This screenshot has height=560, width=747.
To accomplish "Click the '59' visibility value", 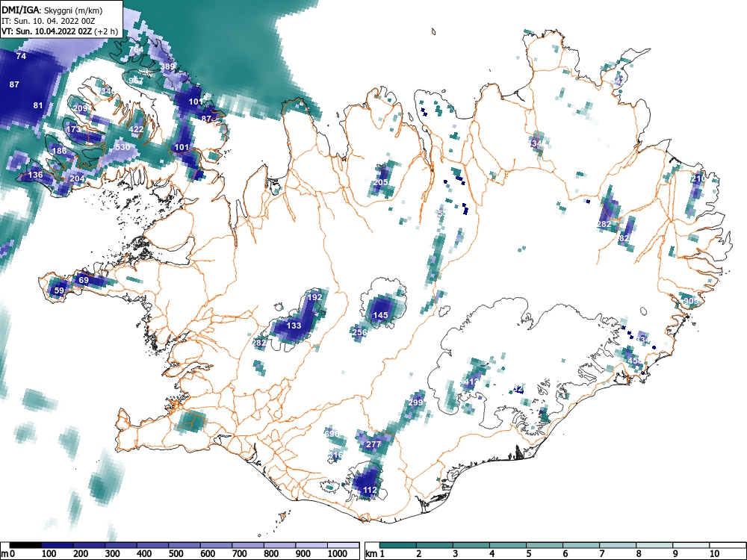I will [59, 290].
